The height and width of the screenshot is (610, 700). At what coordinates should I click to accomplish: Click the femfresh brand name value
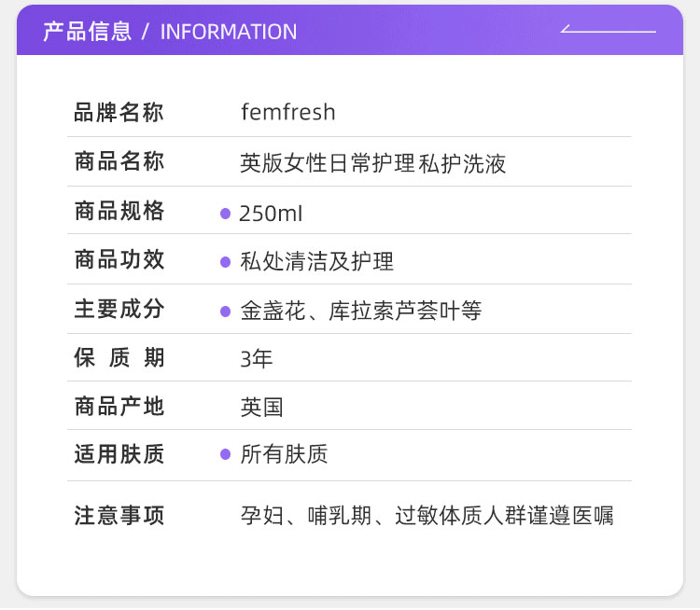[288, 112]
